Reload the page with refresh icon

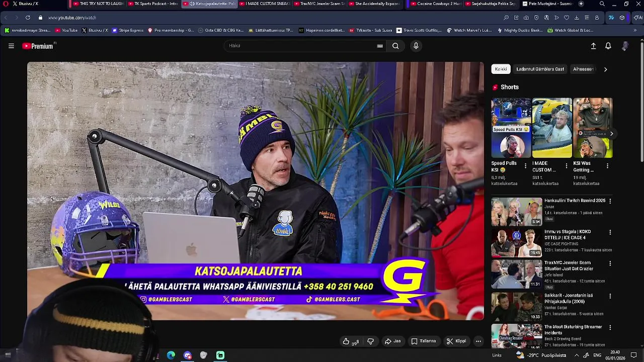point(28,18)
